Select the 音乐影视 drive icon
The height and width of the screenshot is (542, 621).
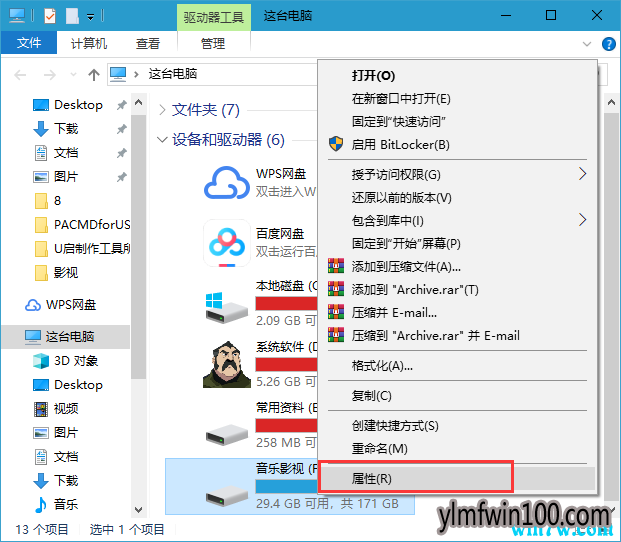tap(227, 495)
